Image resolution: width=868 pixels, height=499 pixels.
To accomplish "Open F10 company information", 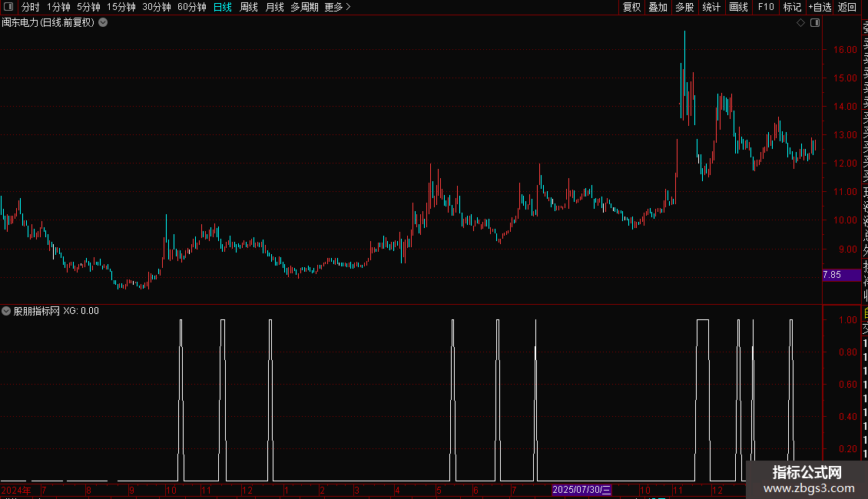I will click(x=766, y=7).
